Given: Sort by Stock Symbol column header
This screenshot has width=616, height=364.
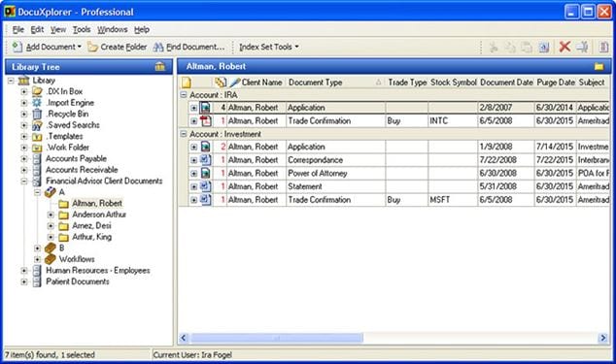Looking at the screenshot, I should 454,83.
